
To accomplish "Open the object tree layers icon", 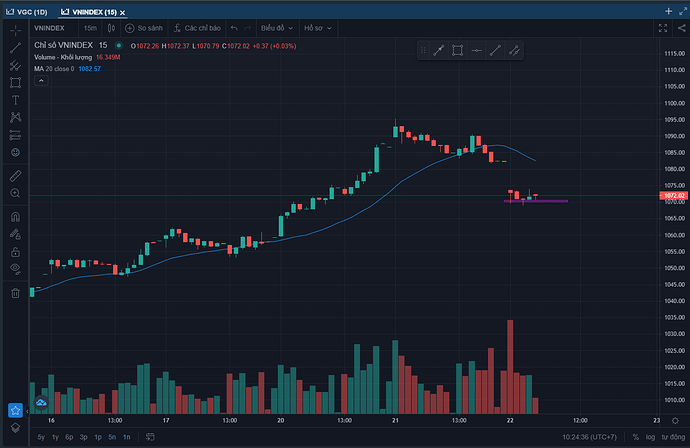I will tap(15, 428).
